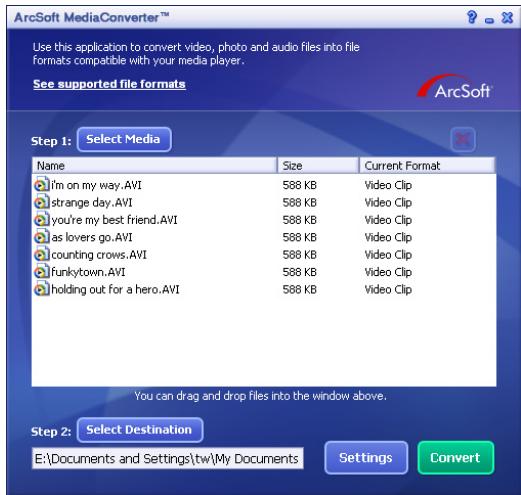This screenshot has width=521, height=495.
Task: Sort files by the Size column header
Action: tap(318, 165)
